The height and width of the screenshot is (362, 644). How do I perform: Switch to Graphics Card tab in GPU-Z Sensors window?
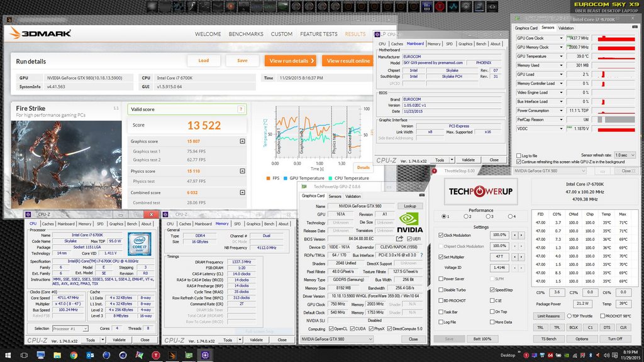point(526,28)
